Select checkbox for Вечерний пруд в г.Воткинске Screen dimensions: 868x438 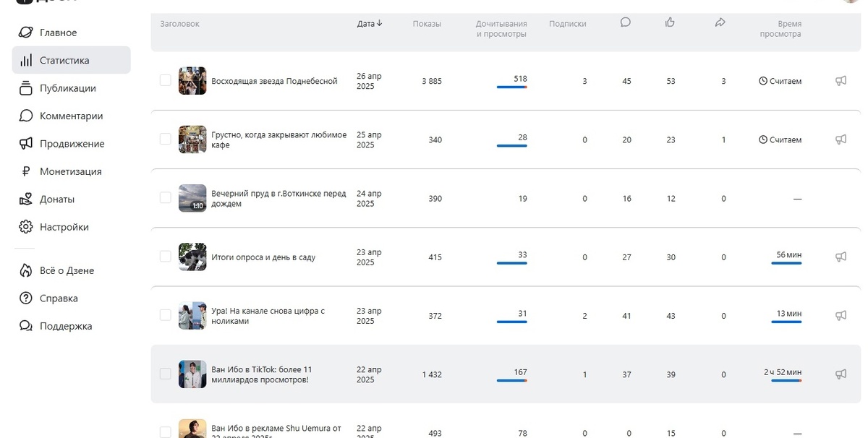[x=166, y=197]
